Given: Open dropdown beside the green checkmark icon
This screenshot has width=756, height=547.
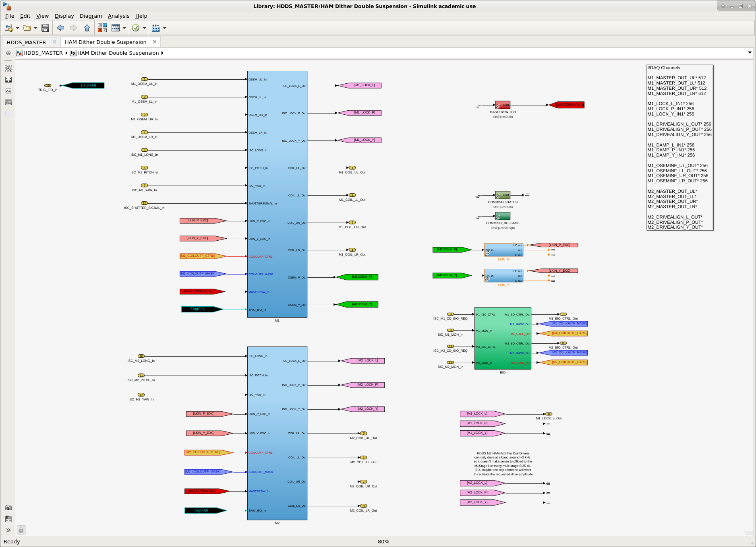Looking at the screenshot, I should tap(144, 28).
